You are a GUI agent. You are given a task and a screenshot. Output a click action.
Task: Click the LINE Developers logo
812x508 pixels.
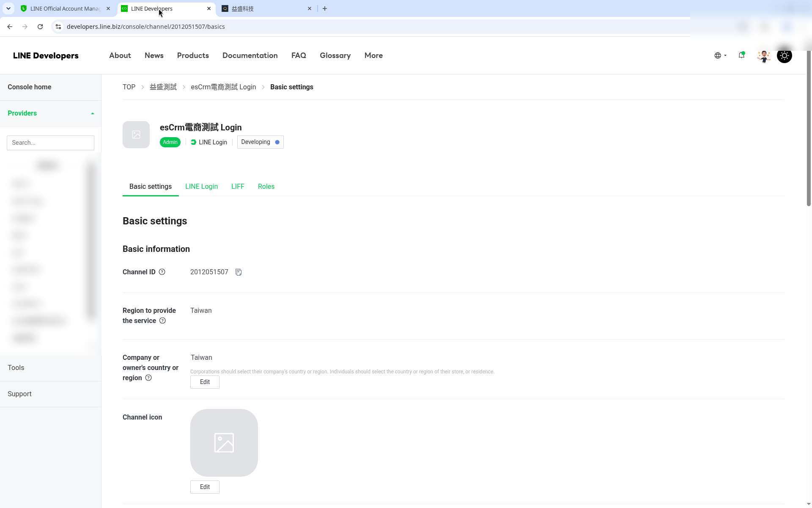[x=46, y=55]
